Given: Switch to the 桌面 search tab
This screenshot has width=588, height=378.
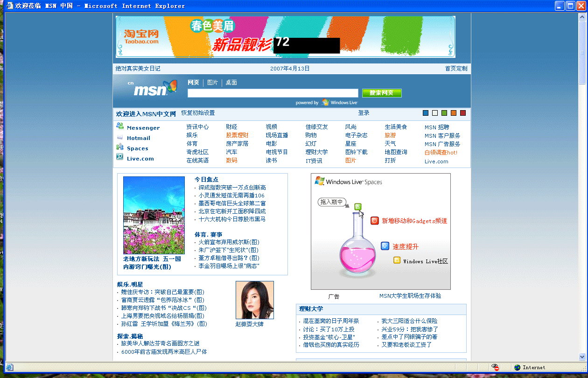Looking at the screenshot, I should [x=231, y=83].
